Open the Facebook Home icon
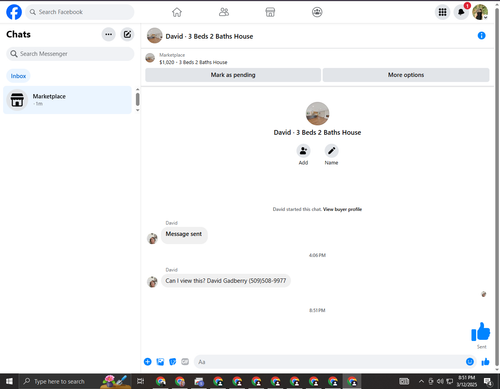 pyautogui.click(x=177, y=12)
